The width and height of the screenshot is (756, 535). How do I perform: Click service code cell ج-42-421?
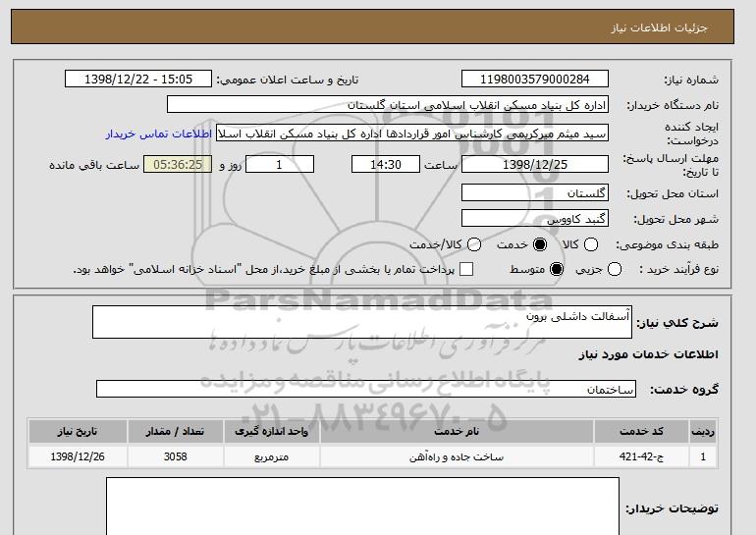(x=641, y=456)
